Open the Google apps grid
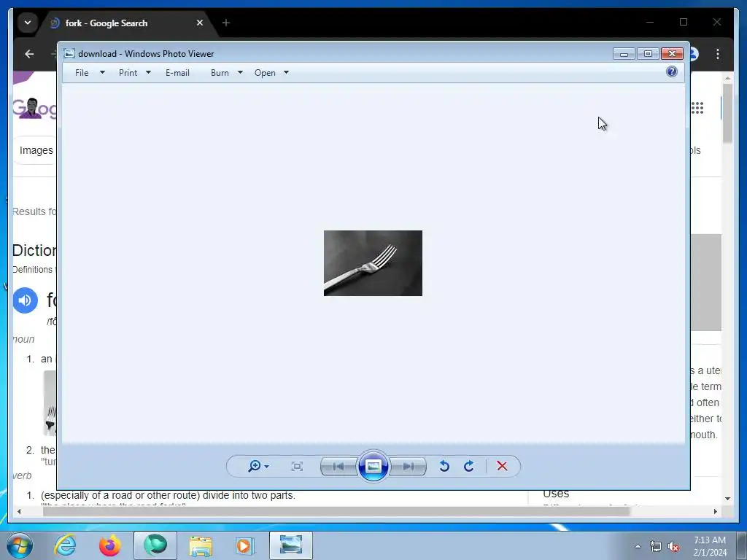 click(697, 108)
